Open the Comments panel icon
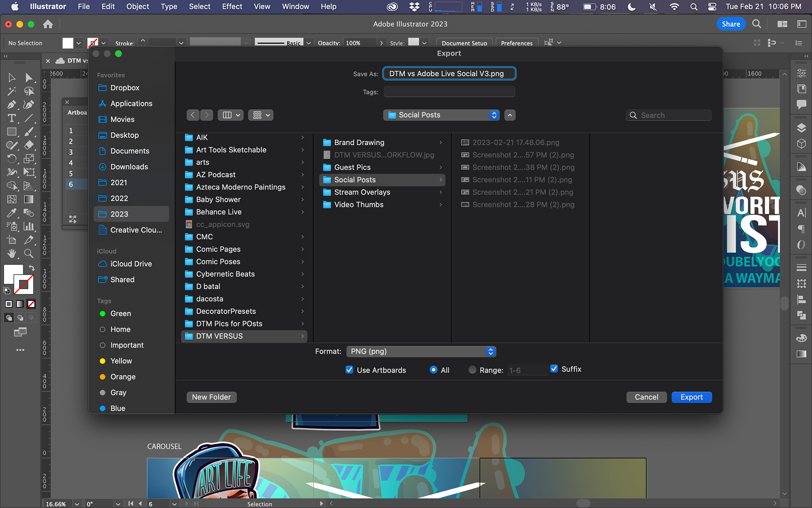This screenshot has height=508, width=812. (x=801, y=104)
